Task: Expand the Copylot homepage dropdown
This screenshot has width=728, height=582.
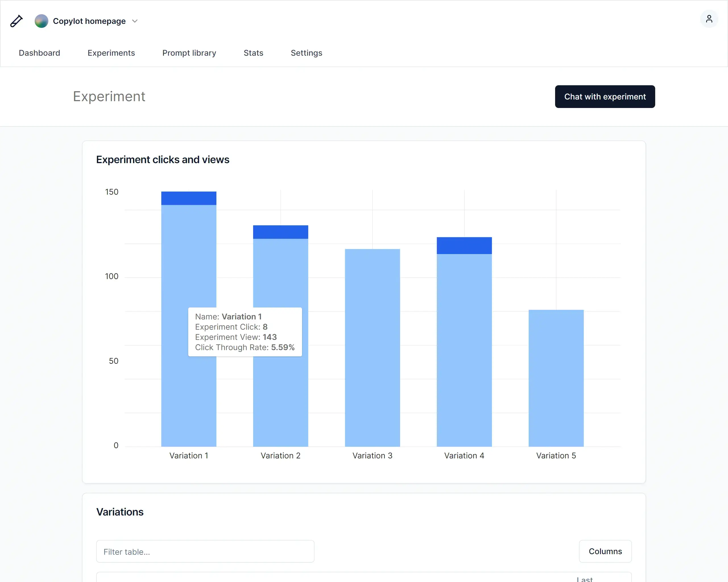Action: point(135,21)
